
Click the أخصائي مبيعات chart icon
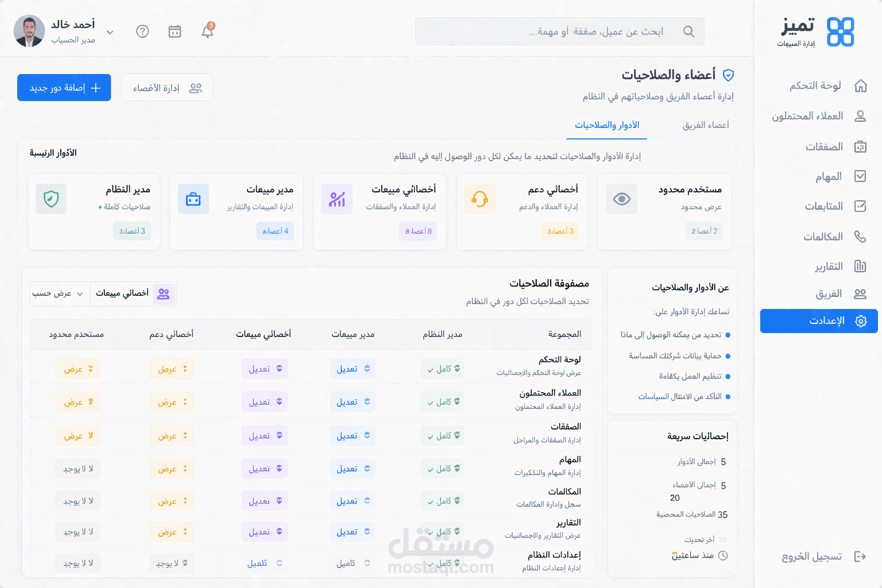pyautogui.click(x=336, y=199)
